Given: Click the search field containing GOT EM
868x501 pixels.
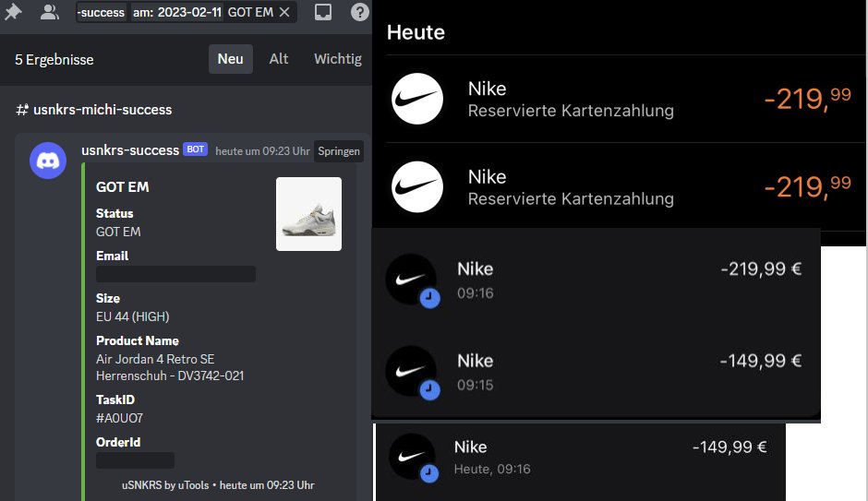Looking at the screenshot, I should [x=187, y=12].
